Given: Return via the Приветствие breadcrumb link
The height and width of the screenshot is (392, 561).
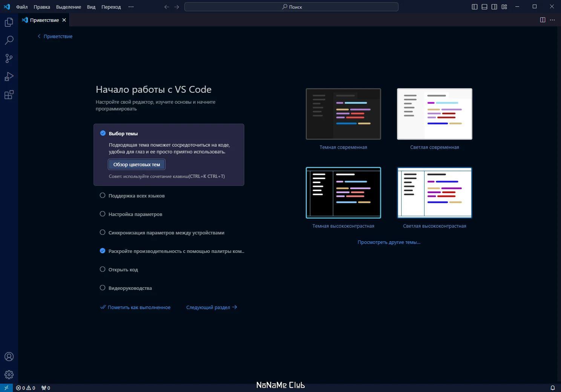Looking at the screenshot, I should [x=55, y=36].
